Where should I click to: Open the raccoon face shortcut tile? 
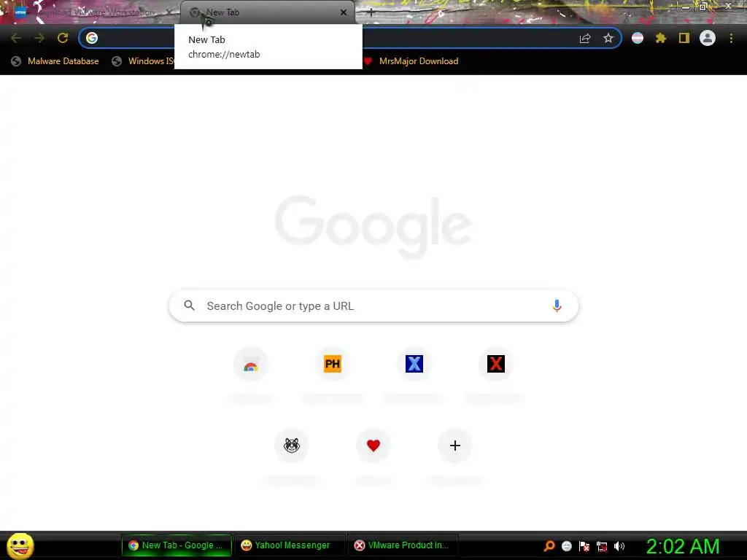(292, 446)
